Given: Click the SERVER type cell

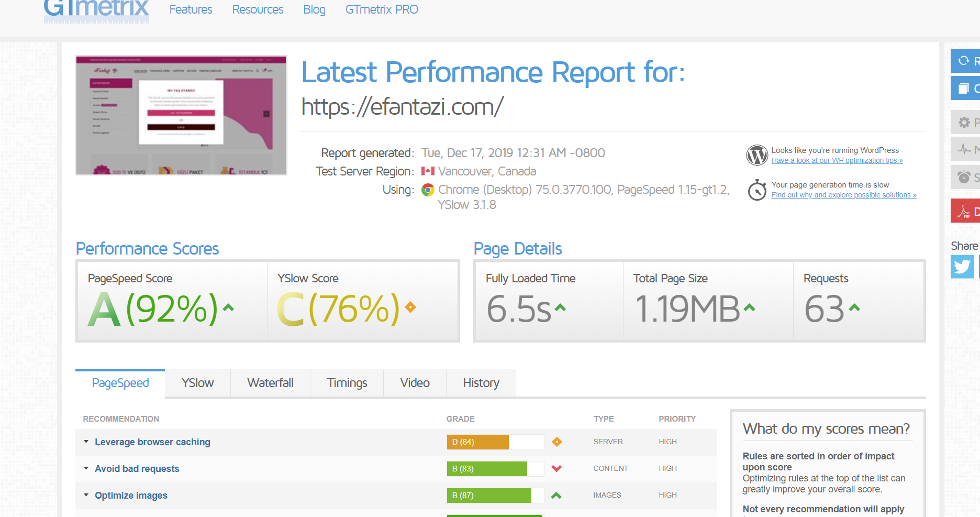Looking at the screenshot, I should point(608,442).
